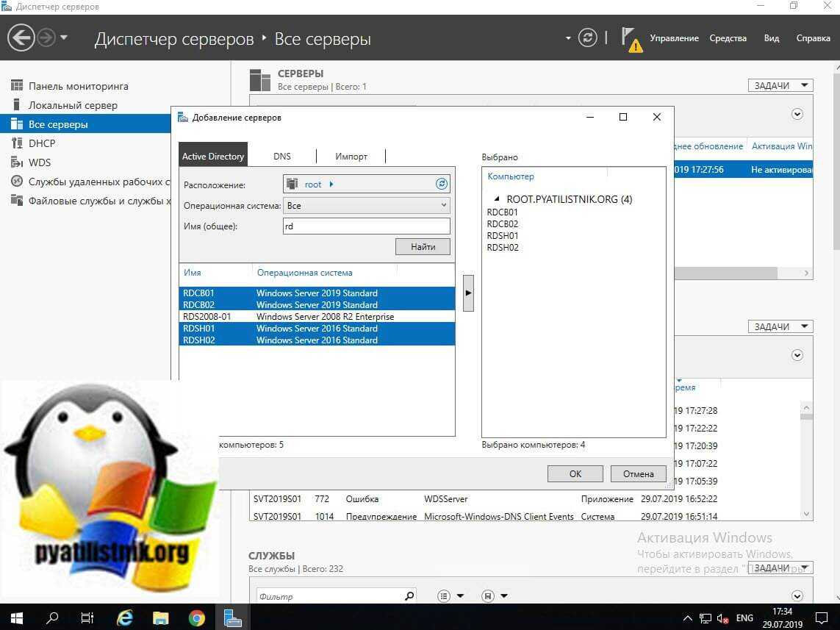Click OK to confirm adding servers
The width and height of the screenshot is (840, 630).
pyautogui.click(x=575, y=474)
